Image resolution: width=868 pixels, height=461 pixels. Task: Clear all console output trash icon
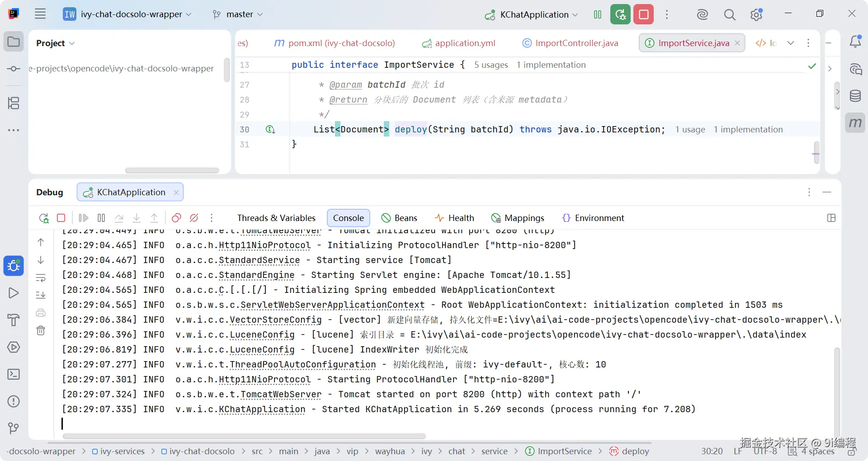41,330
